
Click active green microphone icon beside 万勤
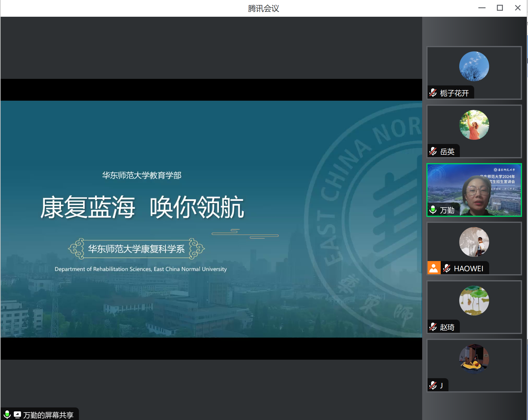pyautogui.click(x=433, y=210)
